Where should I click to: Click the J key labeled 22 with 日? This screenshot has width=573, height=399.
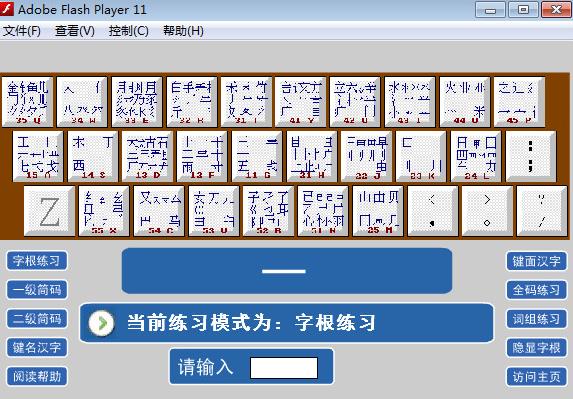coord(367,156)
